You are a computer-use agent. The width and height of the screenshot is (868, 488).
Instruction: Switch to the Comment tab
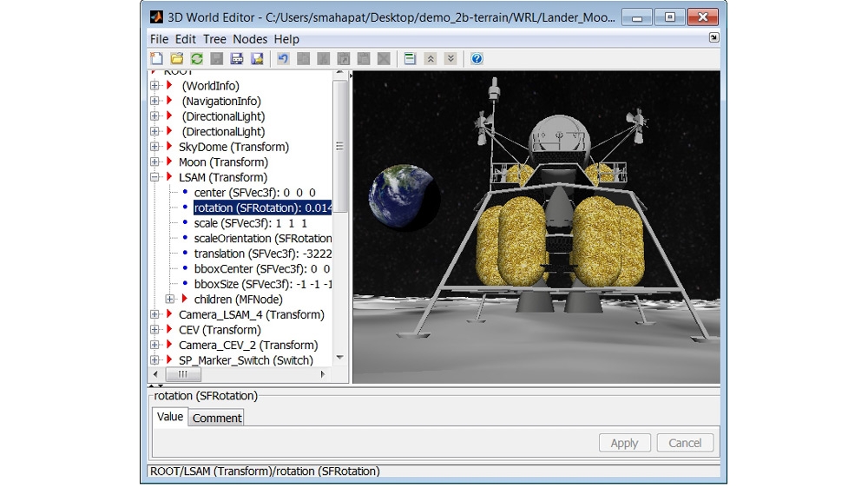click(217, 418)
